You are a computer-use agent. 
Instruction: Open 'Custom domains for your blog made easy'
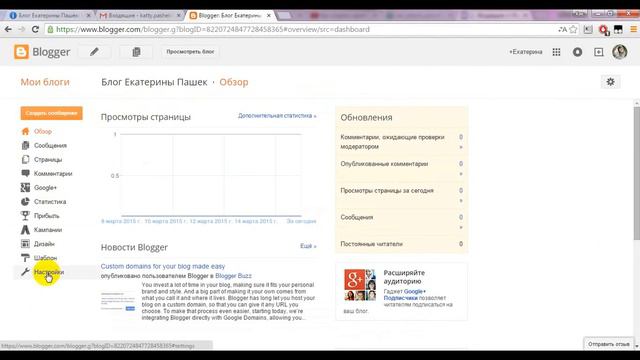[163, 266]
